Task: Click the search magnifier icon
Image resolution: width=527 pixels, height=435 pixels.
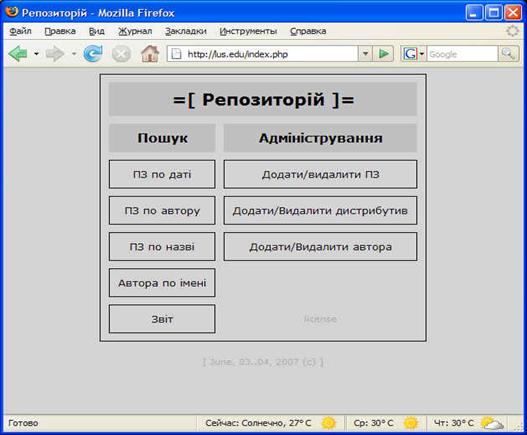Action: pyautogui.click(x=508, y=54)
